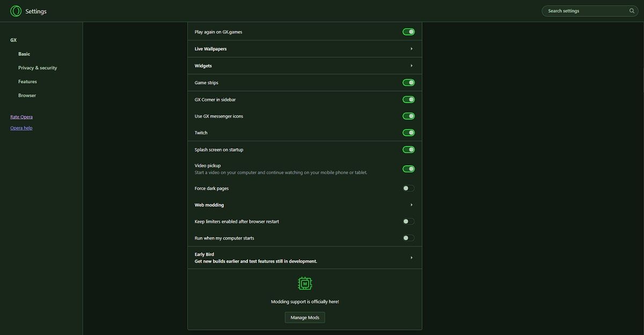Disable Splash screen on startup
Image resolution: width=644 pixels, height=335 pixels.
408,150
